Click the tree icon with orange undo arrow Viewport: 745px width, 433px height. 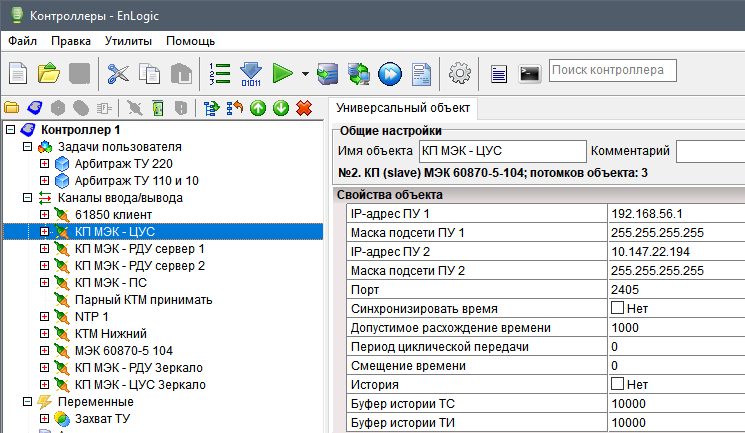[235, 108]
